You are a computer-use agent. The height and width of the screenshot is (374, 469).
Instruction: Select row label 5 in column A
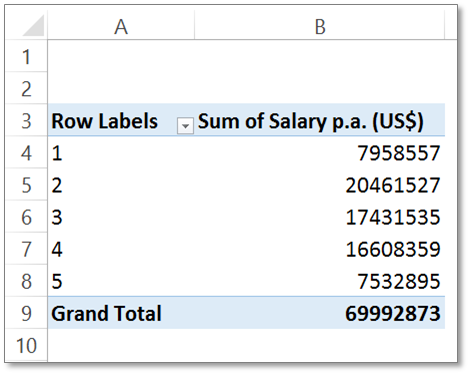point(121,281)
